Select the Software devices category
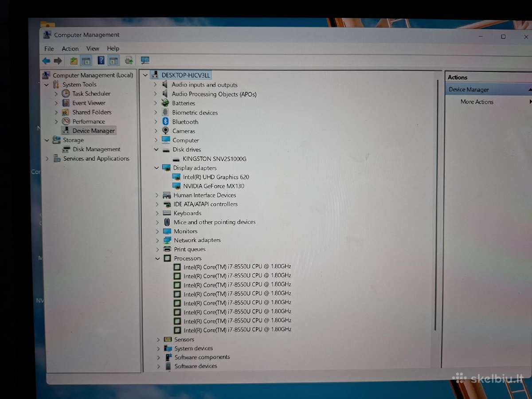Image resolution: width=532 pixels, height=399 pixels. click(x=196, y=366)
